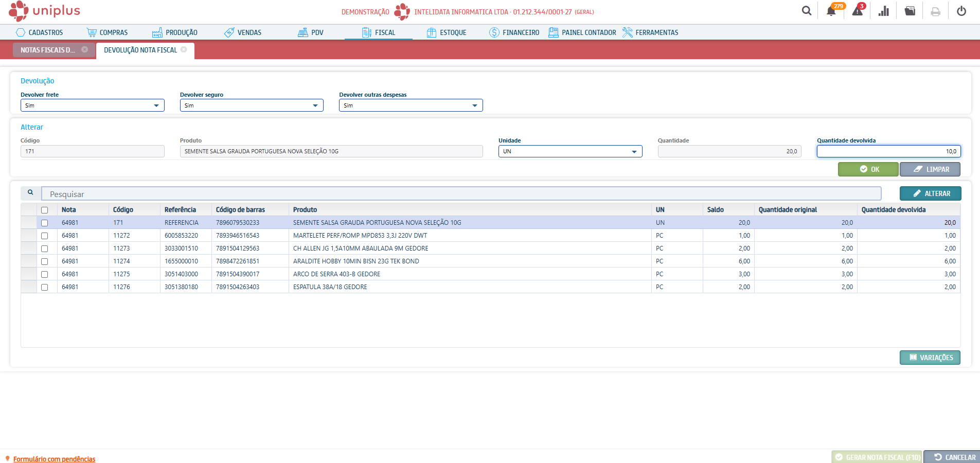Click the Produto field in Alterar section
The image size is (980, 463).
point(331,151)
